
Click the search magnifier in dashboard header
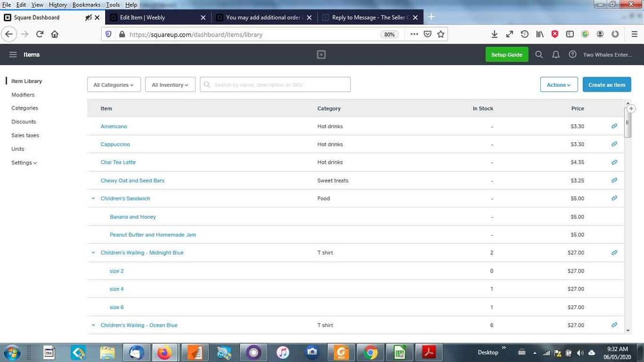pos(539,55)
